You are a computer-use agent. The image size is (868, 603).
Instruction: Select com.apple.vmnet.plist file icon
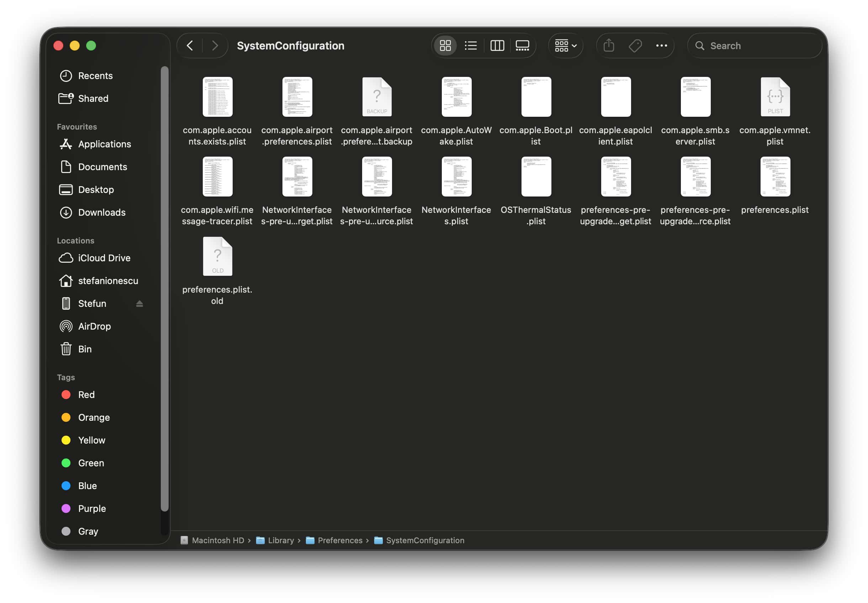(x=775, y=97)
